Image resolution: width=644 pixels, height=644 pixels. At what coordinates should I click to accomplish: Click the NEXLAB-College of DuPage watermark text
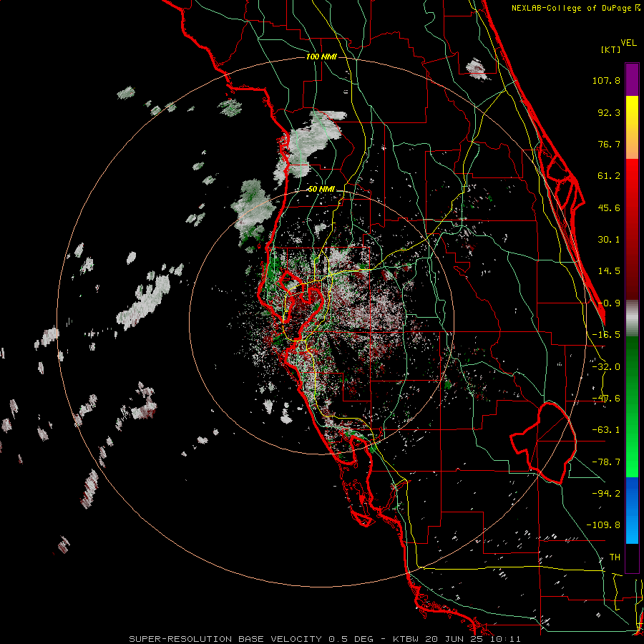pyautogui.click(x=575, y=8)
